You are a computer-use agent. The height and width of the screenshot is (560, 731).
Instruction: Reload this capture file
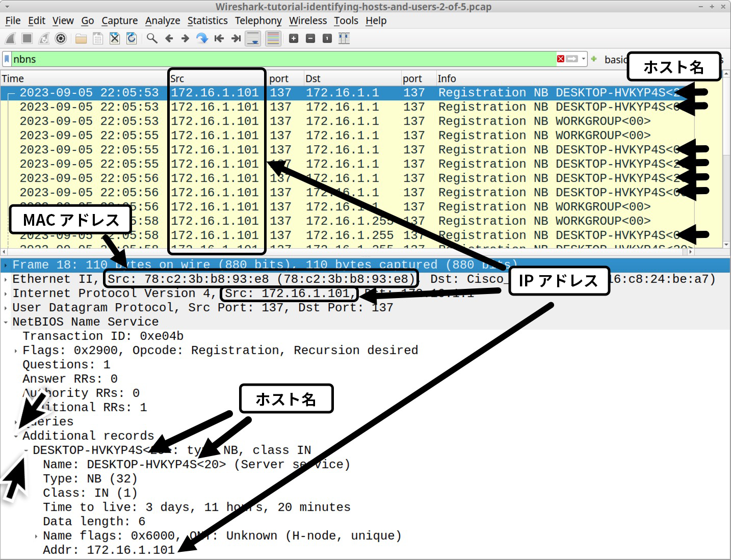tap(131, 38)
